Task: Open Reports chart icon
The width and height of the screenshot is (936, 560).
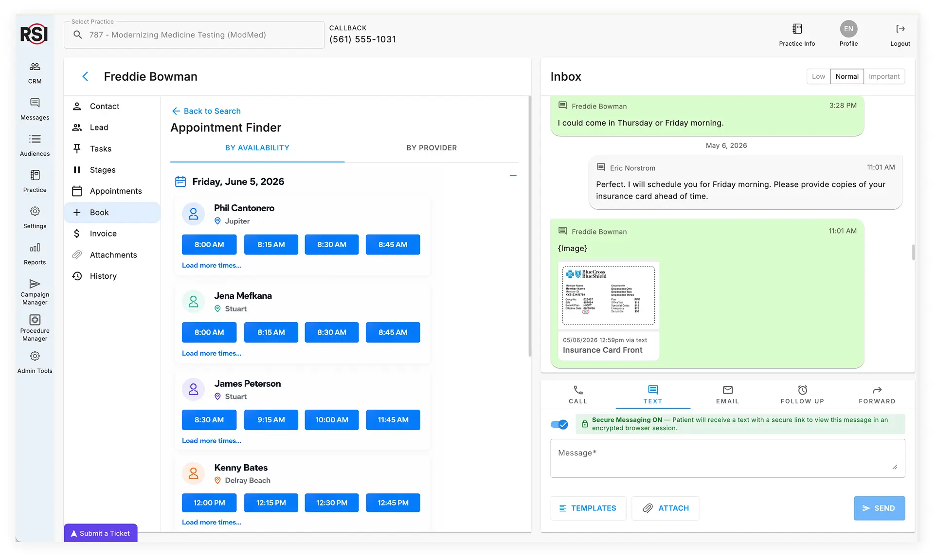Action: tap(35, 253)
